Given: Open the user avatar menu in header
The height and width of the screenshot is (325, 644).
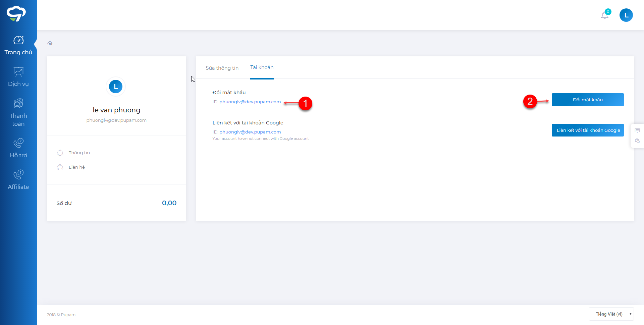Looking at the screenshot, I should (626, 15).
